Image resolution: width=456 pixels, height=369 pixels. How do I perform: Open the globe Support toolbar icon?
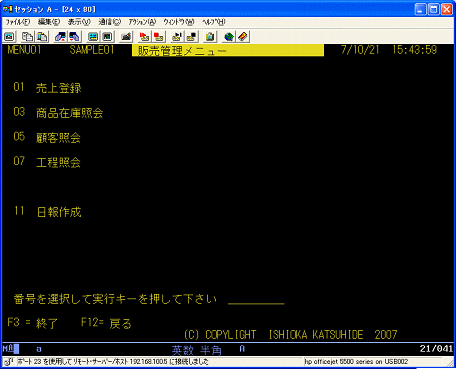point(229,36)
